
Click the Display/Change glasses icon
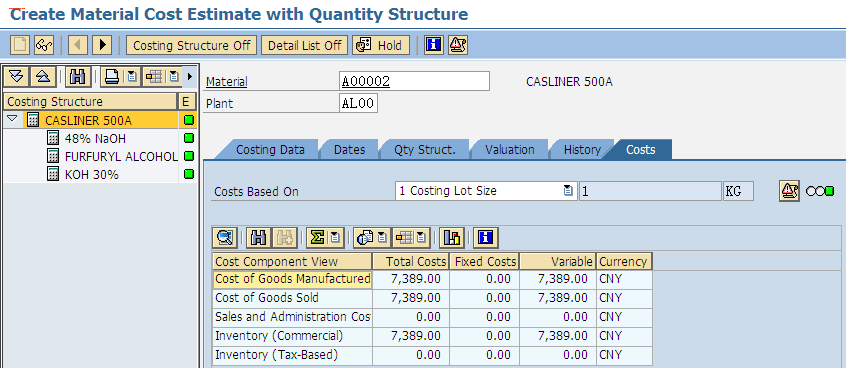[x=43, y=45]
